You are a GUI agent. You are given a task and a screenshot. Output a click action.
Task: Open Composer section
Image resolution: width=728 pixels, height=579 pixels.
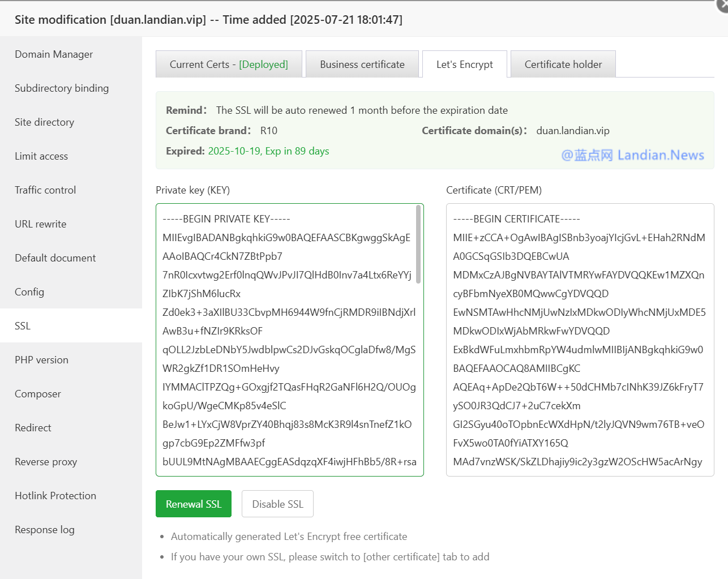(x=38, y=394)
